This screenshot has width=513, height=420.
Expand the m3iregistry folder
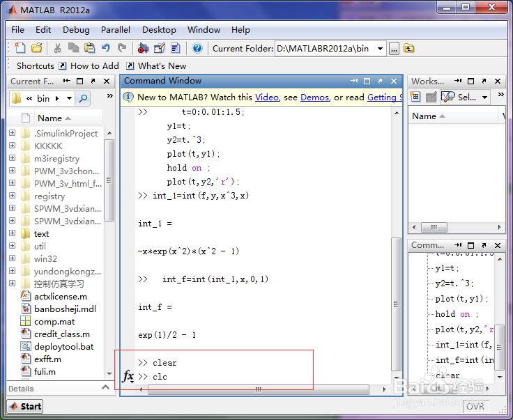(x=13, y=158)
